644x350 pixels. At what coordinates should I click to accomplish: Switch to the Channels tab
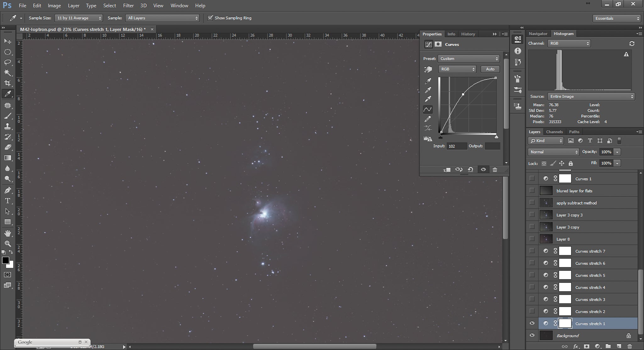tap(554, 132)
